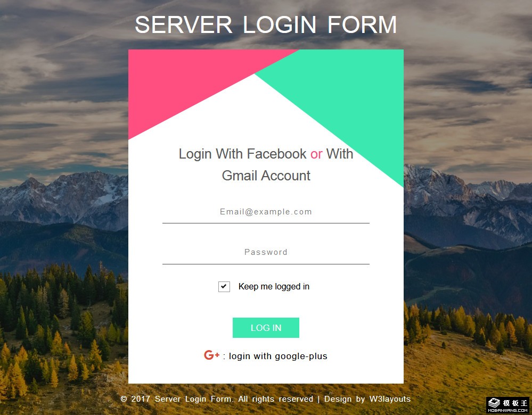Viewport: 532px width, 415px height.
Task: Click the 2017 Server Login Form footer text
Action: (x=182, y=399)
